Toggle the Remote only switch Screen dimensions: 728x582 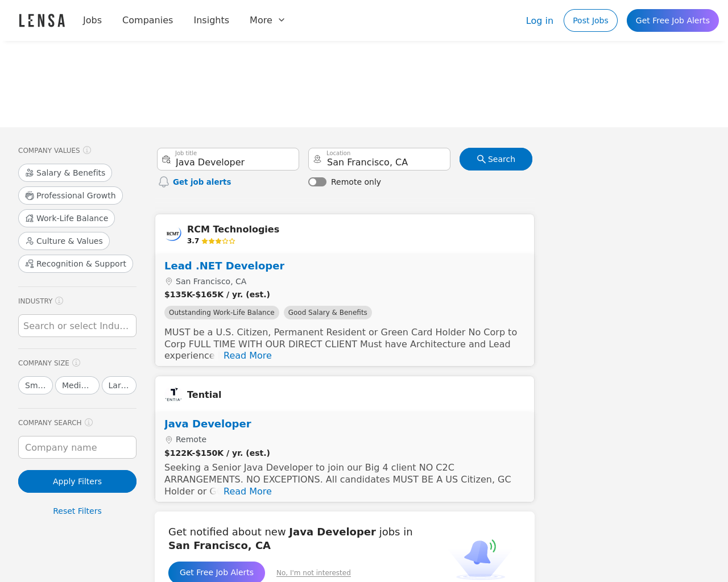point(317,182)
